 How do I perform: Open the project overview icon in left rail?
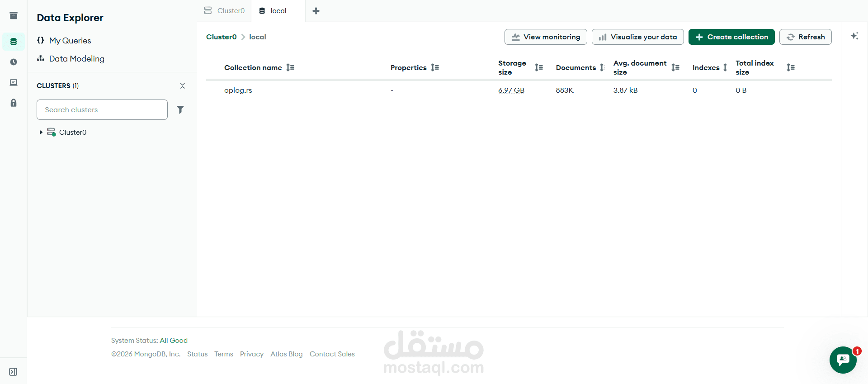14,16
